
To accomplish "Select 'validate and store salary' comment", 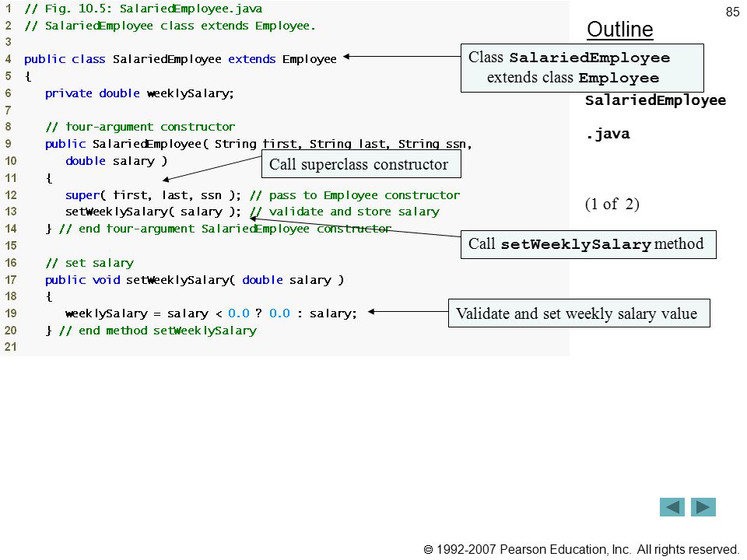I will click(345, 212).
